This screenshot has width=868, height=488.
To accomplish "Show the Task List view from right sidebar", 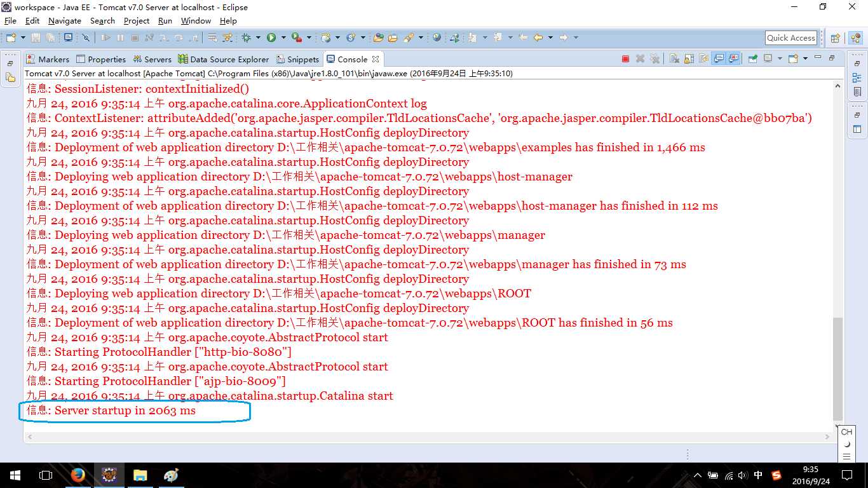I will point(857,92).
